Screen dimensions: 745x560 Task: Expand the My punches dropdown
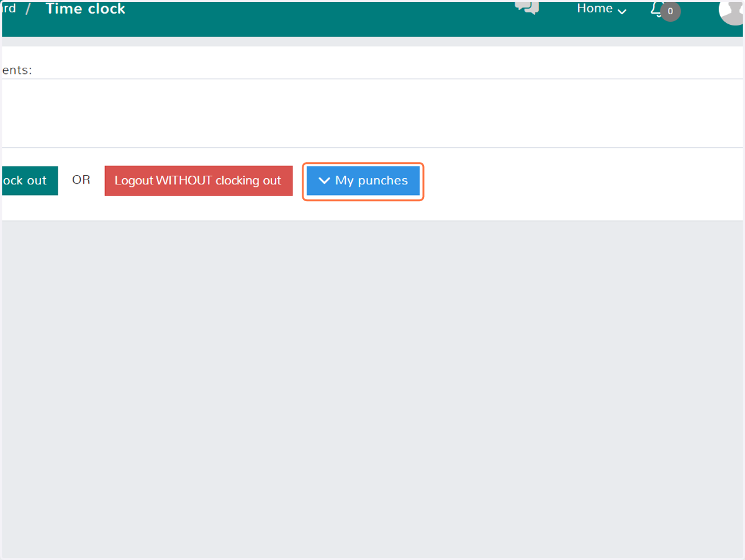pyautogui.click(x=363, y=181)
